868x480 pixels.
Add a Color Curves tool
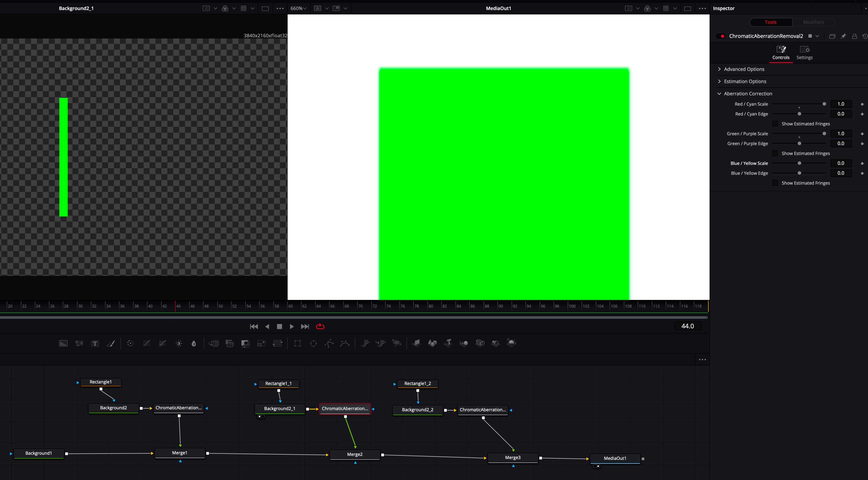pyautogui.click(x=147, y=343)
